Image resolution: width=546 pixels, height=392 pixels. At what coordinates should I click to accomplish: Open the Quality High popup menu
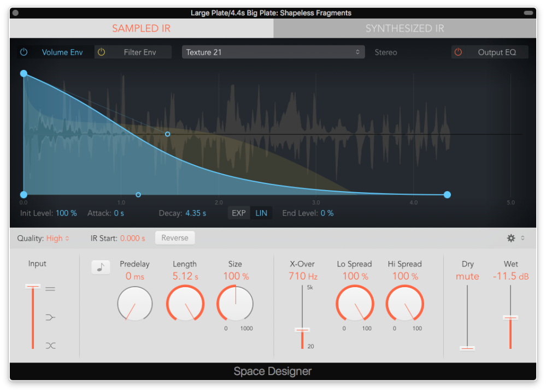[57, 238]
